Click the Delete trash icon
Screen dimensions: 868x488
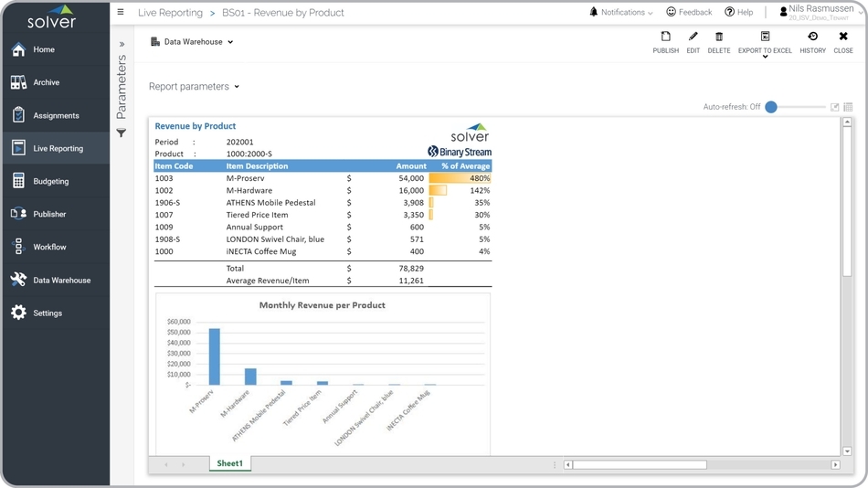click(719, 37)
